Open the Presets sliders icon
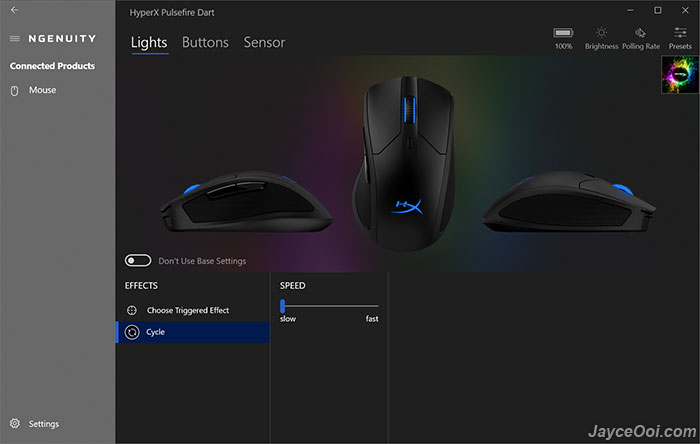The width and height of the screenshot is (700, 444). (680, 33)
